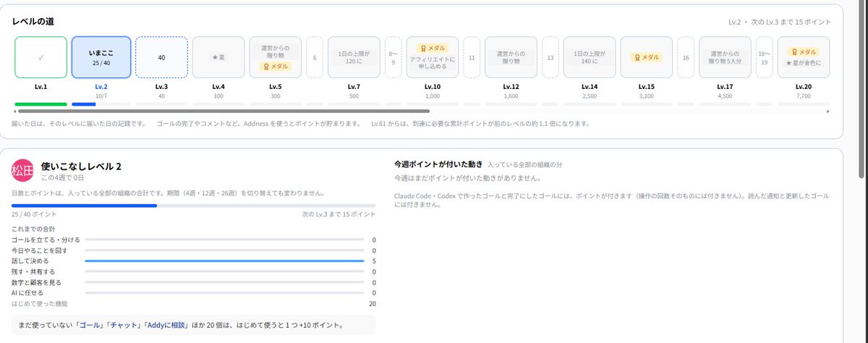Open the 1日の上限が120に card

click(354, 57)
